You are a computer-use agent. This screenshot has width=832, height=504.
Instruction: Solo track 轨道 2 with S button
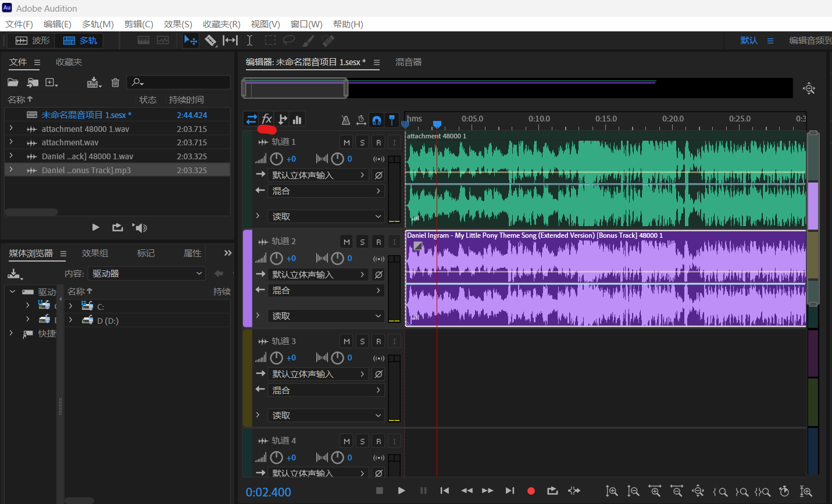pos(362,242)
